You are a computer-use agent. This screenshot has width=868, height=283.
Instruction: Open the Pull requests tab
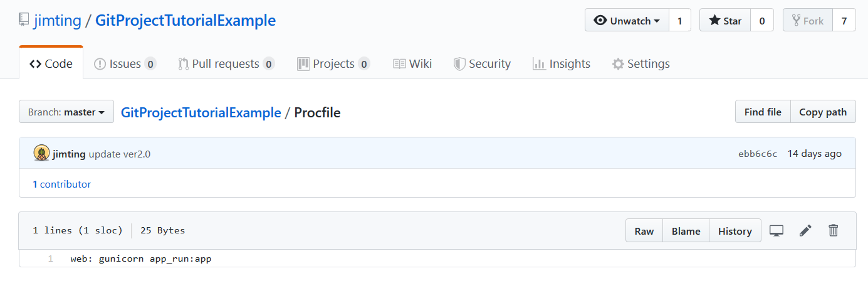(226, 63)
